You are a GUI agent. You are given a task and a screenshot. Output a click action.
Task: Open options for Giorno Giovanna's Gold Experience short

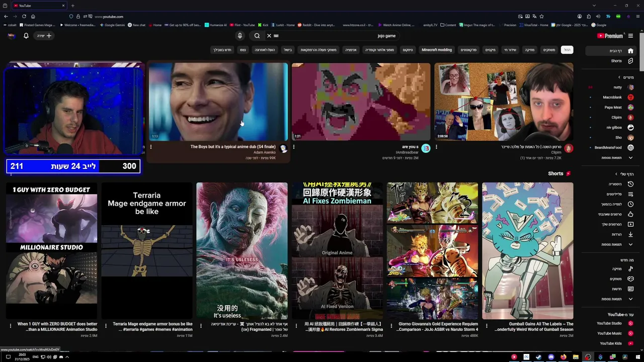click(391, 326)
